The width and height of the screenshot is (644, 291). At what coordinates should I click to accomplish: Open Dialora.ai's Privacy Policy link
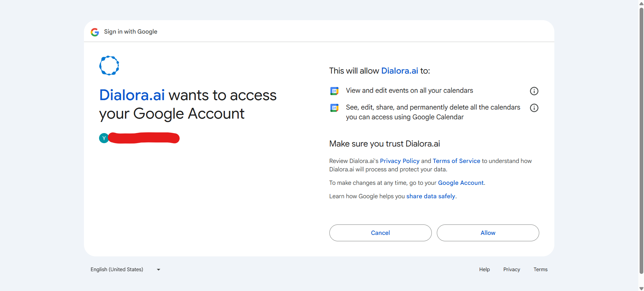click(400, 161)
